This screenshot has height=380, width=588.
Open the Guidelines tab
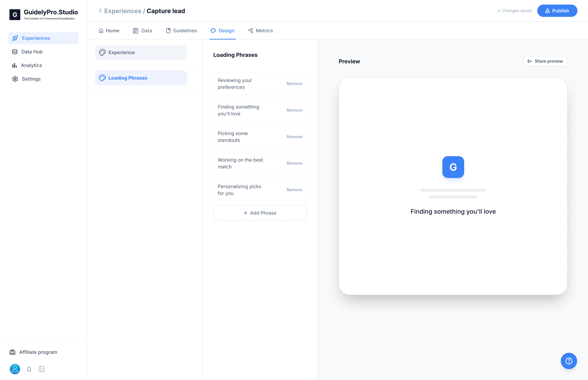[x=181, y=31]
